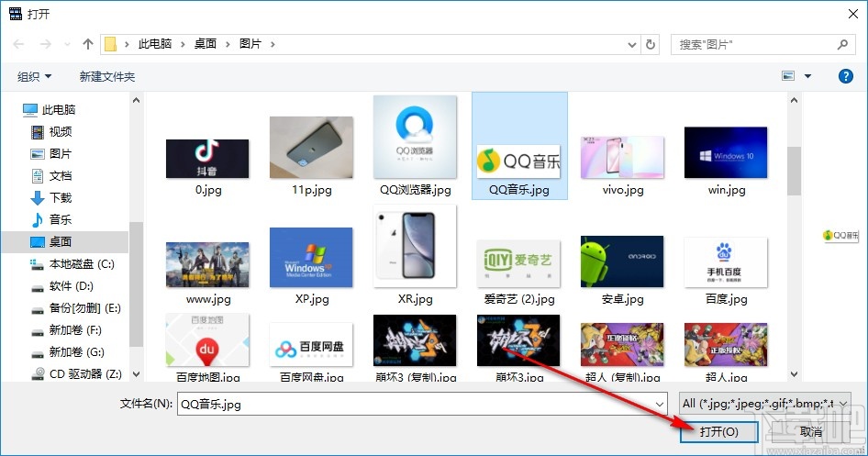868x456 pixels.
Task: Open 软件 (D:) drive
Action: pyautogui.click(x=61, y=286)
